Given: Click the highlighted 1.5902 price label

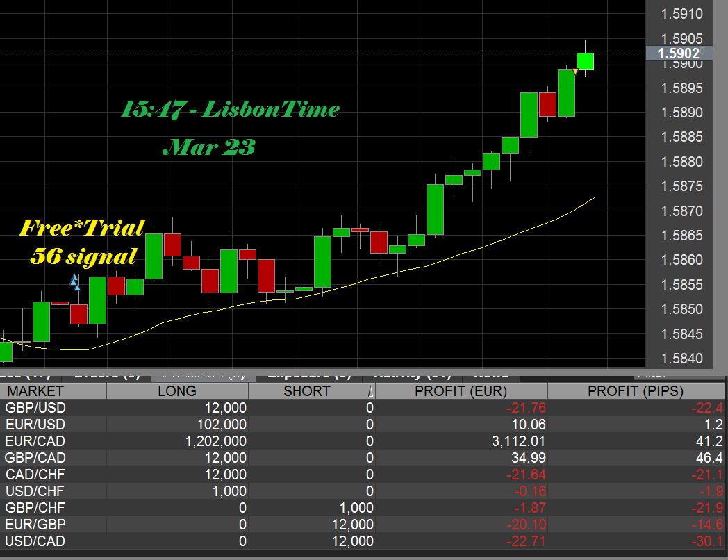Looking at the screenshot, I should [x=679, y=53].
